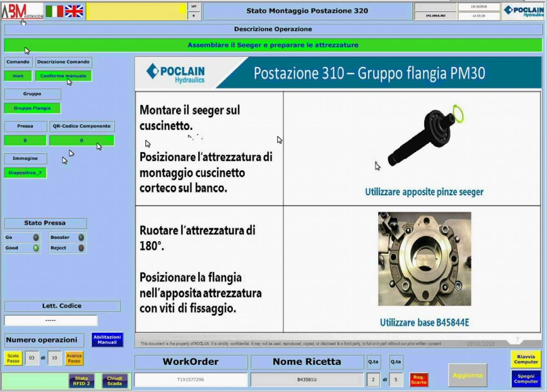
Task: Click the total quantity field showing 5
Action: tap(395, 379)
